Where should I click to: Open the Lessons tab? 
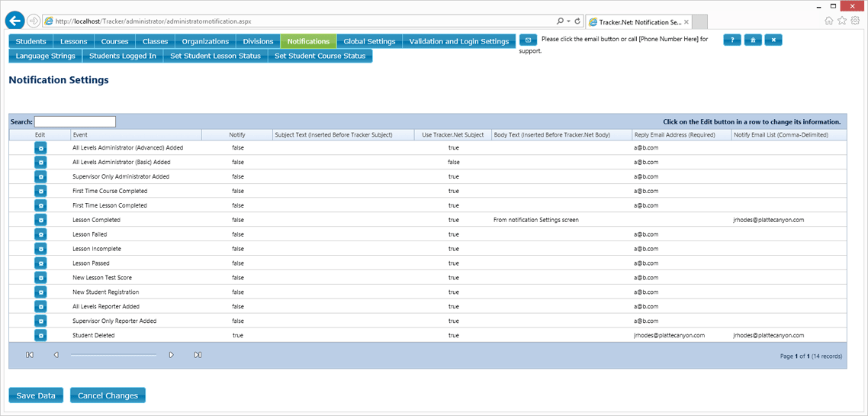(74, 41)
